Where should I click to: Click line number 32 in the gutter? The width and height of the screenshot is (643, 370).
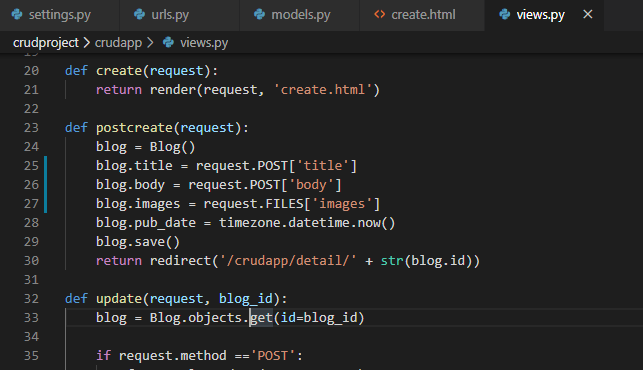pyautogui.click(x=31, y=299)
